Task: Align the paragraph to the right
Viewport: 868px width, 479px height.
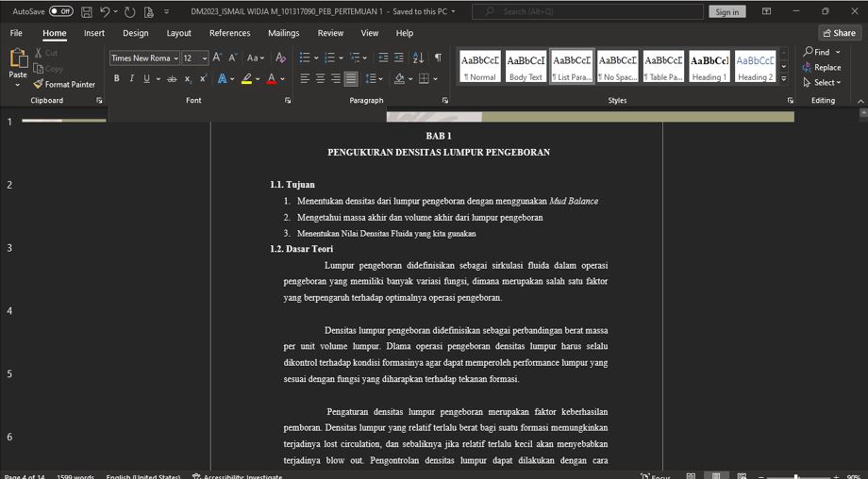Action: point(336,78)
